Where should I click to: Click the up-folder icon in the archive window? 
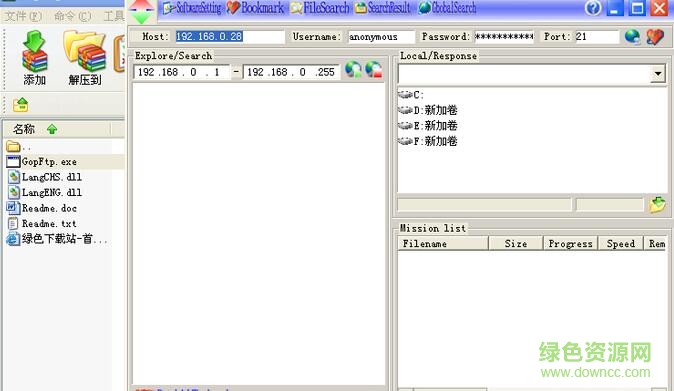click(20, 104)
